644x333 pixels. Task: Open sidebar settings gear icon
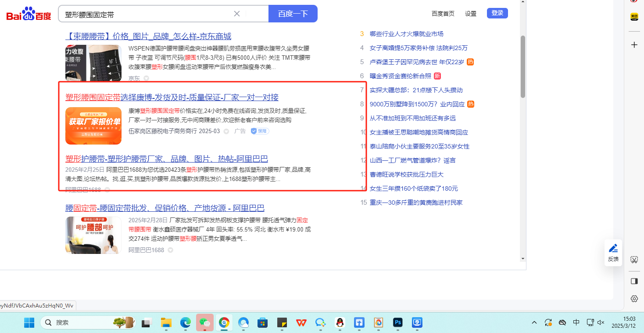(x=634, y=299)
